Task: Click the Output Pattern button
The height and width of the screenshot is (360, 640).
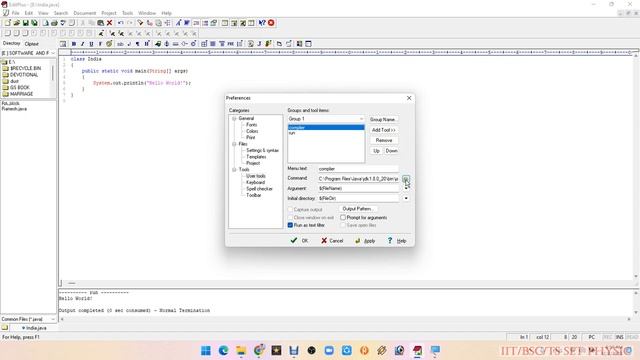Action: point(358,209)
